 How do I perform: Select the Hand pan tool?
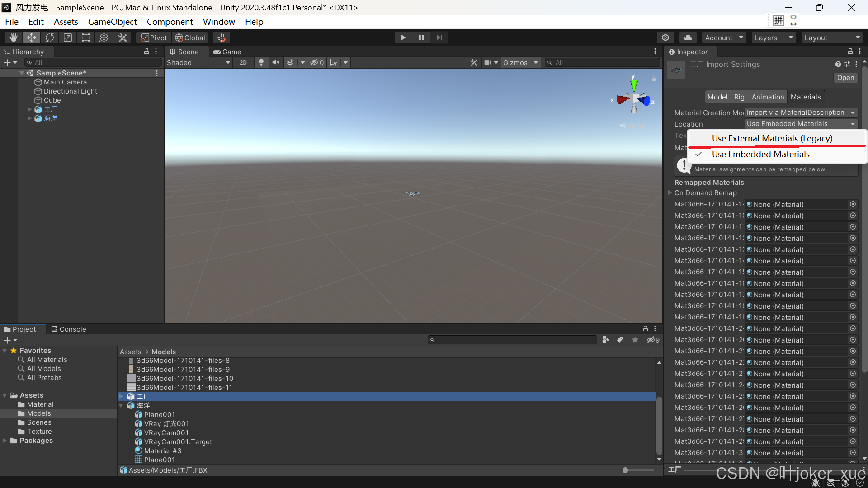coord(13,37)
